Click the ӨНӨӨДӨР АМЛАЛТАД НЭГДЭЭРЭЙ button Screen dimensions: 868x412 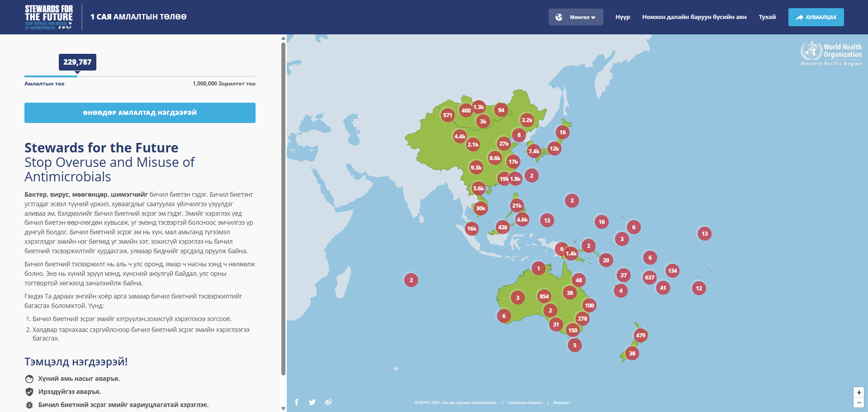pyautogui.click(x=140, y=113)
